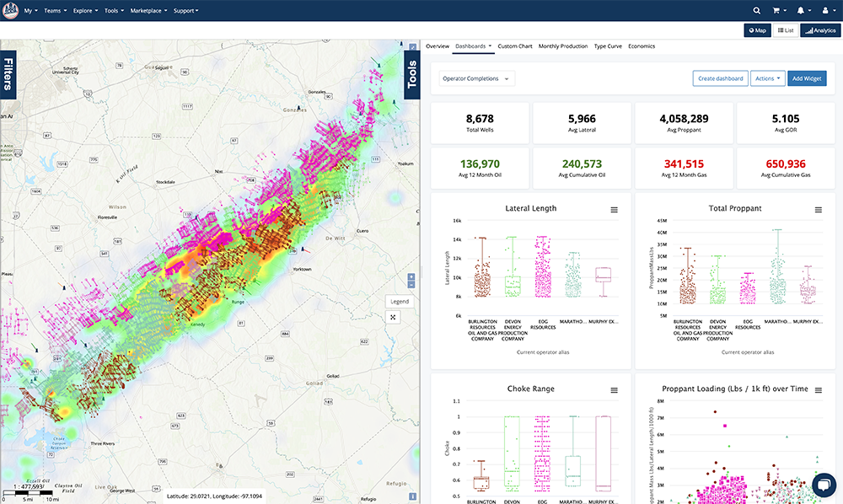Image resolution: width=843 pixels, height=504 pixels.
Task: Toggle the Analytics view
Action: 819,30
